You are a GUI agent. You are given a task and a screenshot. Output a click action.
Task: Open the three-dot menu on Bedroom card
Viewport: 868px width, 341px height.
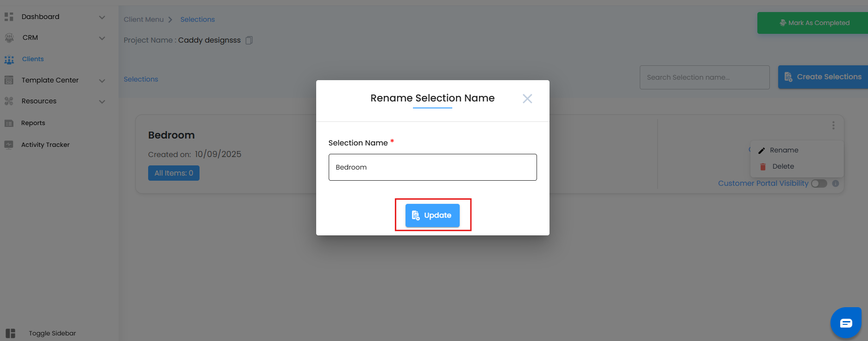[833, 126]
